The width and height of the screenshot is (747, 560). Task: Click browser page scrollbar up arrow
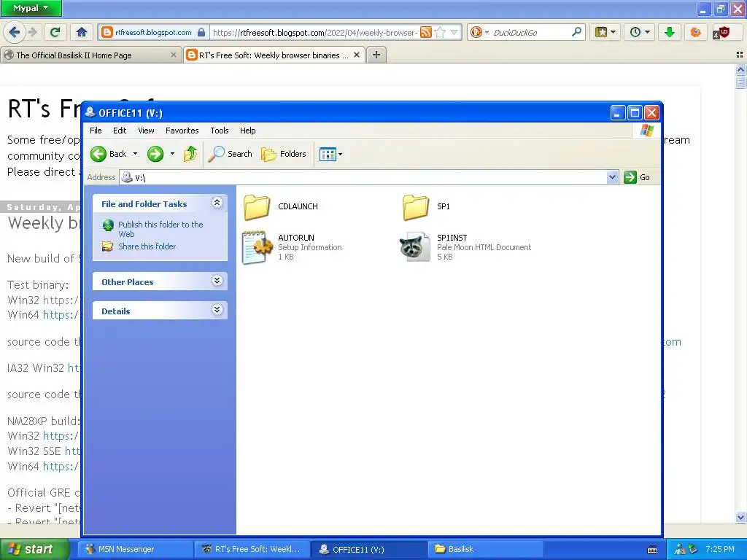click(x=740, y=69)
